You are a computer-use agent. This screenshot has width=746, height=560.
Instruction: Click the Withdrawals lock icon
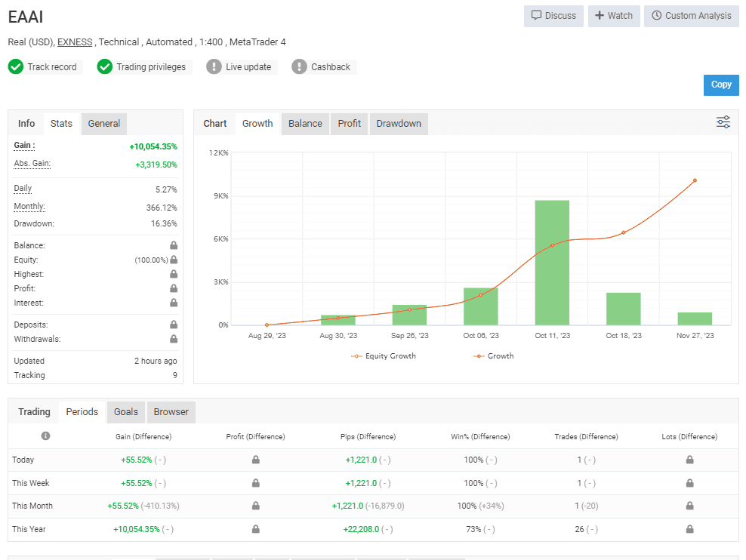click(x=174, y=339)
